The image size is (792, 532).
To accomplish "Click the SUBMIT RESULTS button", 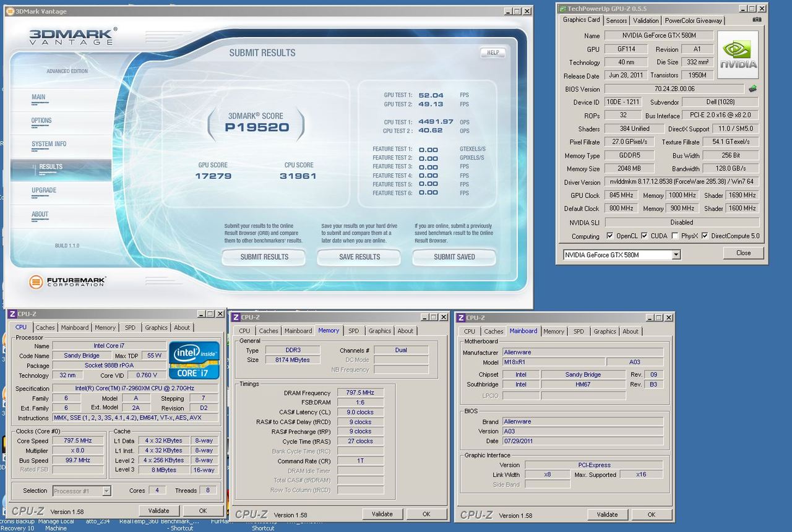I will click(264, 257).
